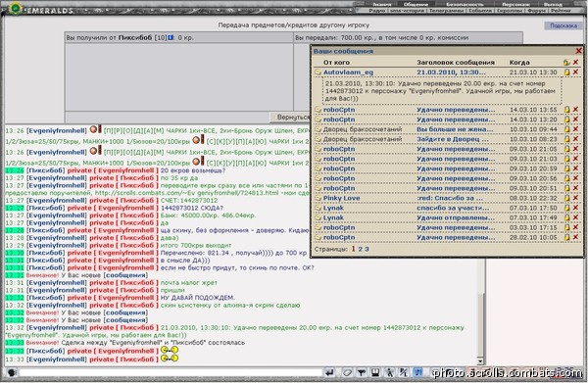588x383 pixels.
Task: Click the send (enter arrow) icon
Action: (329, 372)
